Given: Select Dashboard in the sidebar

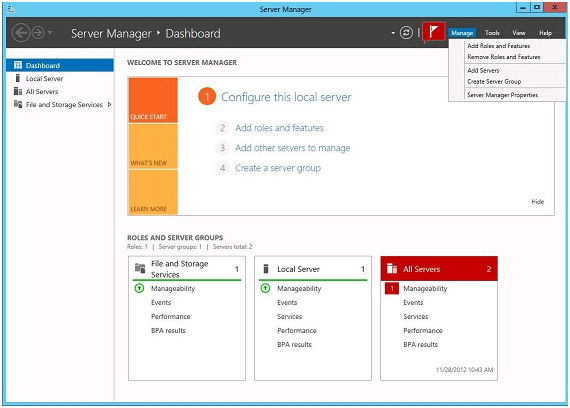Looking at the screenshot, I should pyautogui.click(x=60, y=65).
